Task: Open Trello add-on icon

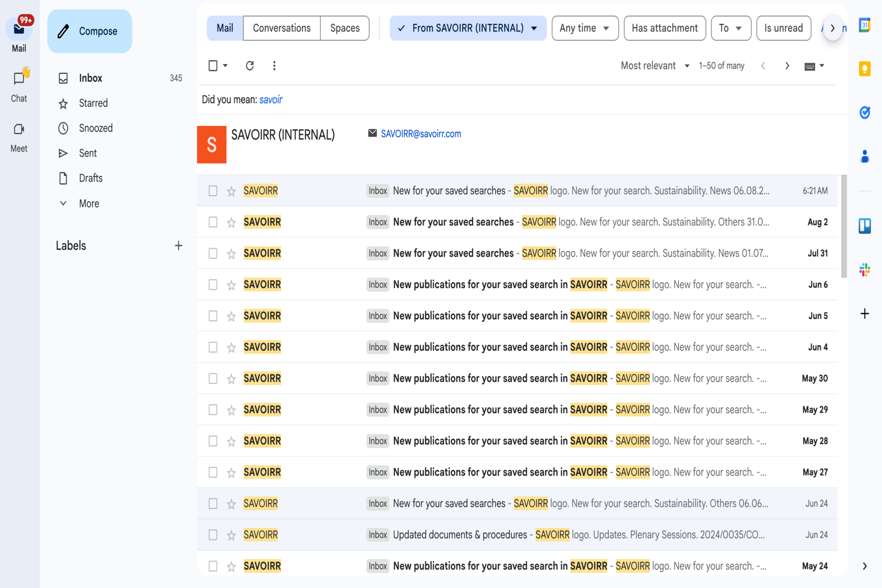Action: (x=865, y=226)
